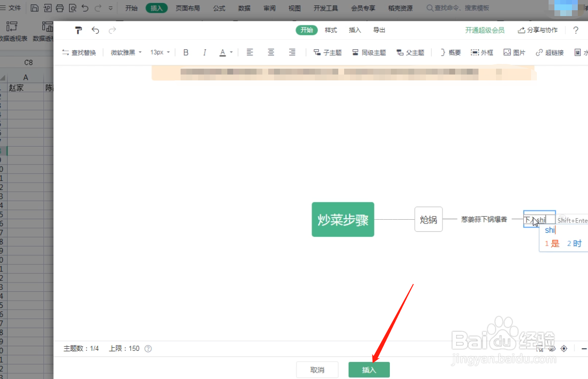Click the 开通超级会员 link
Viewport: 588px width, 379px height.
pyautogui.click(x=485, y=30)
